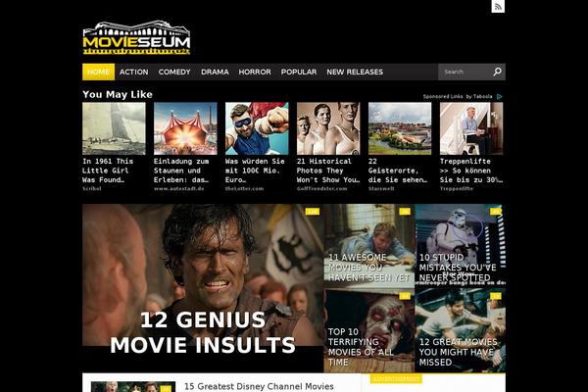The width and height of the screenshot is (588, 392).
Task: Click badge on Top 10 Terrifying Movies tile
Action: pos(405,296)
